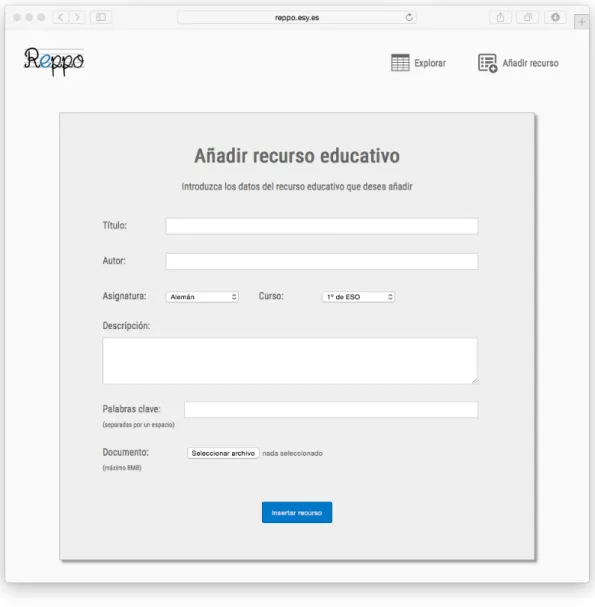Submit with Insertar recurso button
Screen dimensions: 595x607
click(x=297, y=513)
